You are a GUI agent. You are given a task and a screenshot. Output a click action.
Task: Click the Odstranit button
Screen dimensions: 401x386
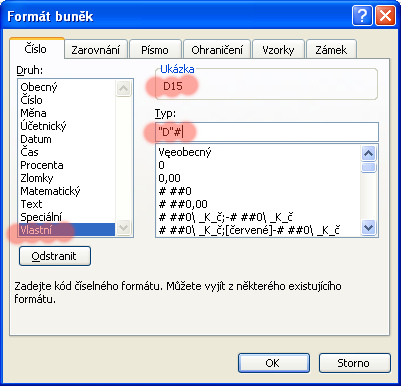55,256
